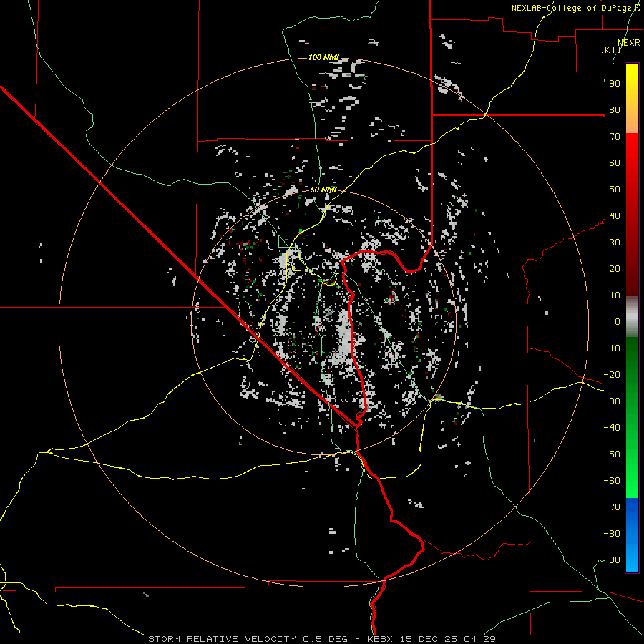The image size is (644, 644).
Task: Click the STORM RELATIVE VELOCITY footer text
Action: 223,639
